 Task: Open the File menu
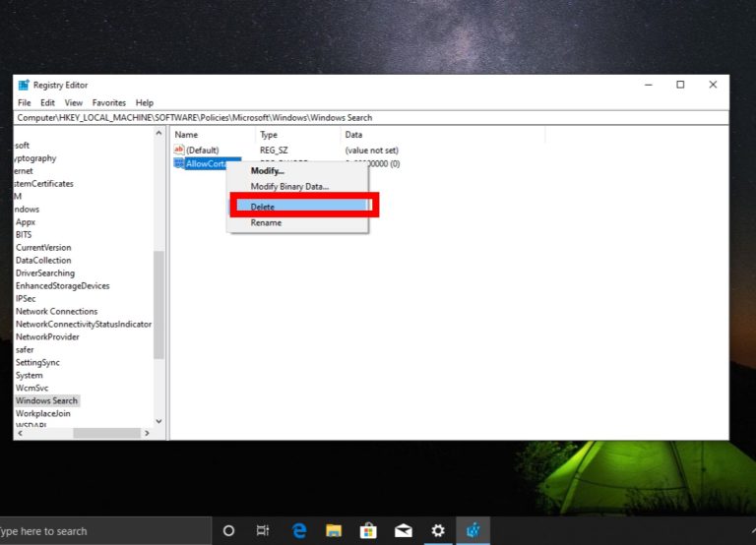coord(24,102)
